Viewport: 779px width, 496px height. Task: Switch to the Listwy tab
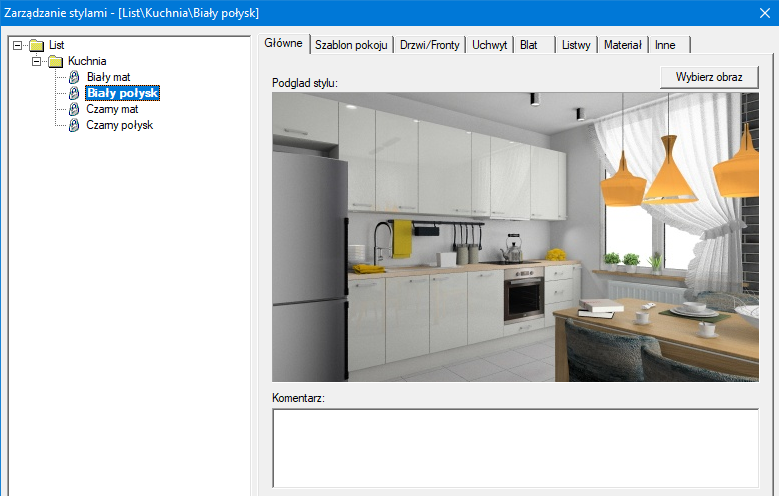click(576, 45)
